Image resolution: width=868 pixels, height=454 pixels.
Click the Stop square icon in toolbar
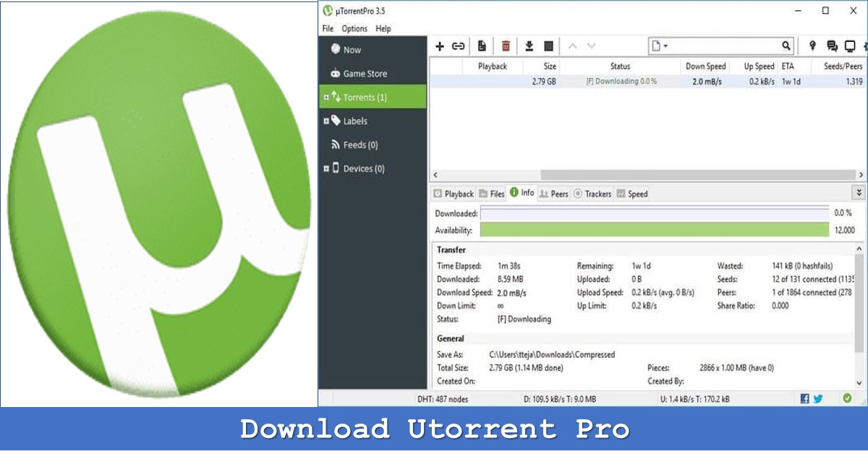point(548,46)
